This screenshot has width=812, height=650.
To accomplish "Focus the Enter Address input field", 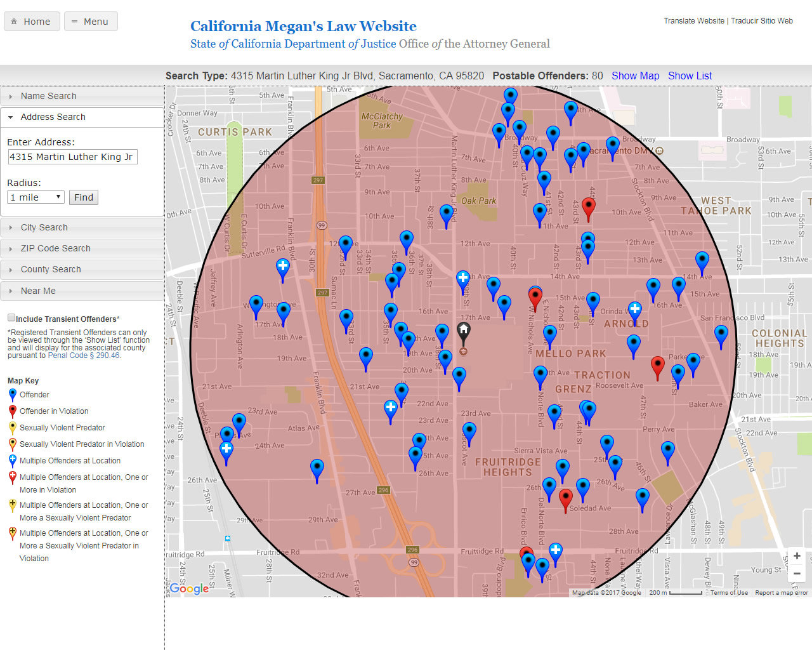I will click(x=72, y=157).
